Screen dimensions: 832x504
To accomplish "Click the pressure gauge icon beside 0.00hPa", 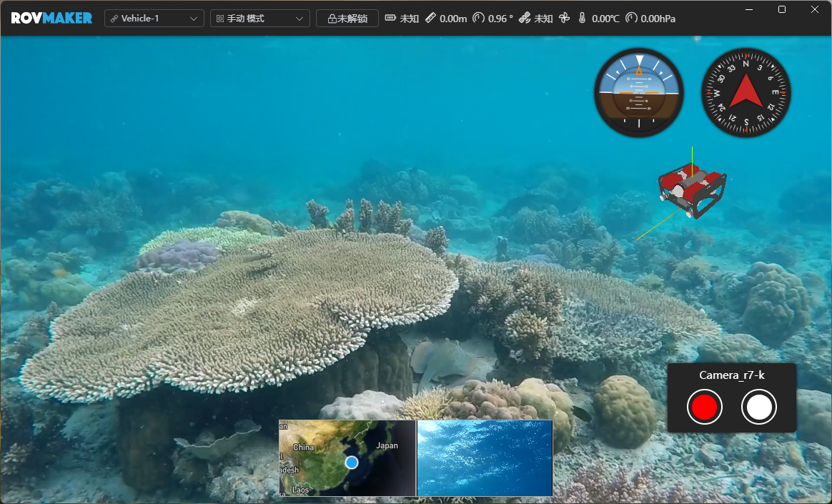I will tap(631, 19).
